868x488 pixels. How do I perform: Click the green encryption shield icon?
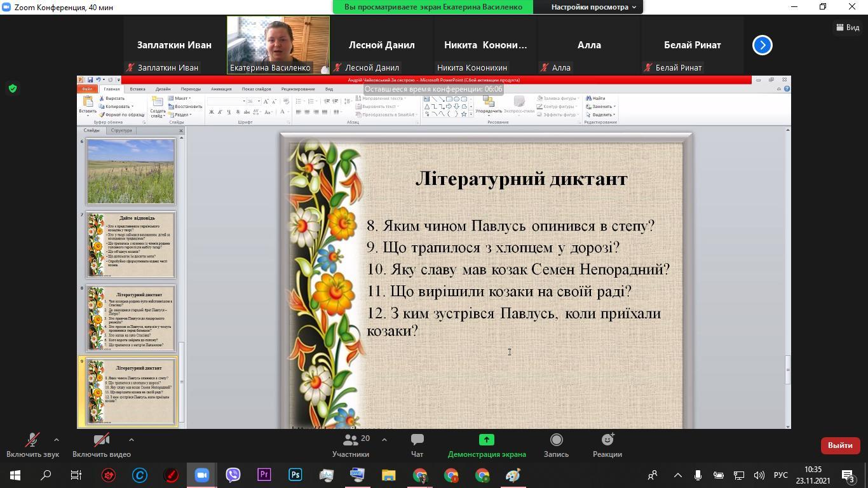(x=13, y=88)
